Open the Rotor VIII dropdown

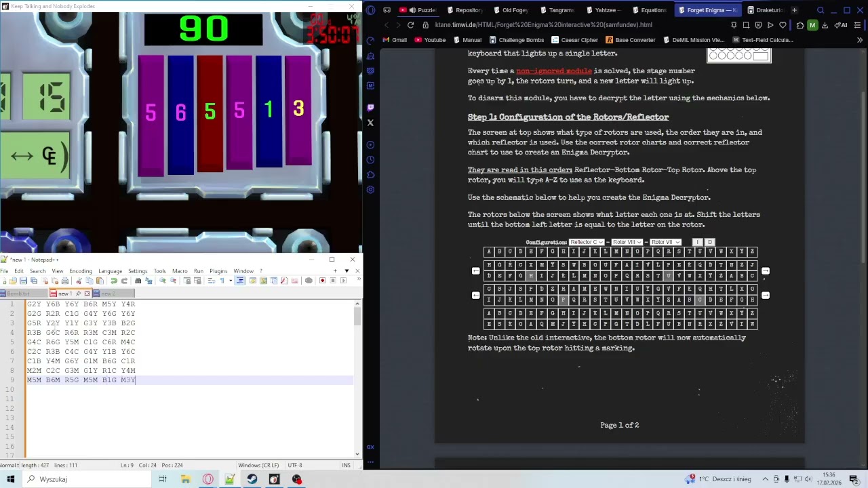(x=627, y=242)
